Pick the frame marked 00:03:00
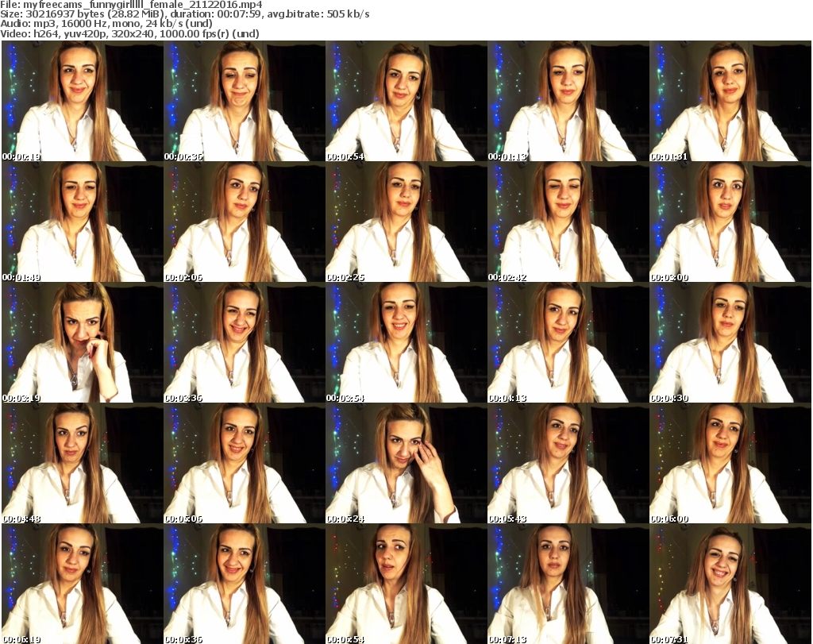Screen dimensions: 813x644 730,222
